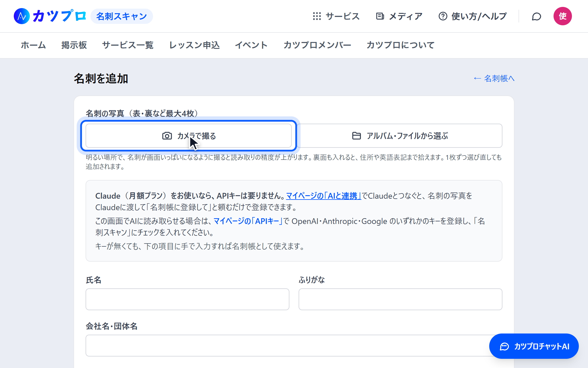Go back via ← 名刺帳へ link
Image resolution: width=588 pixels, height=368 pixels.
(x=494, y=78)
